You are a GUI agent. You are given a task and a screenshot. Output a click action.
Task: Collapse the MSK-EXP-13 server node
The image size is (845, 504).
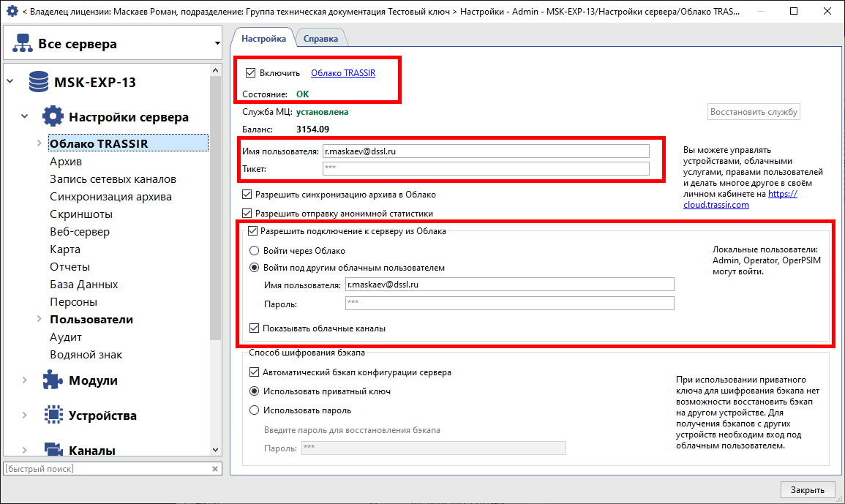point(10,81)
